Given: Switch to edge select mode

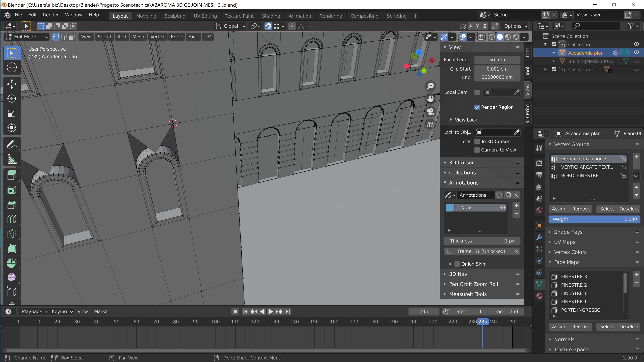Looking at the screenshot, I should [64, 37].
